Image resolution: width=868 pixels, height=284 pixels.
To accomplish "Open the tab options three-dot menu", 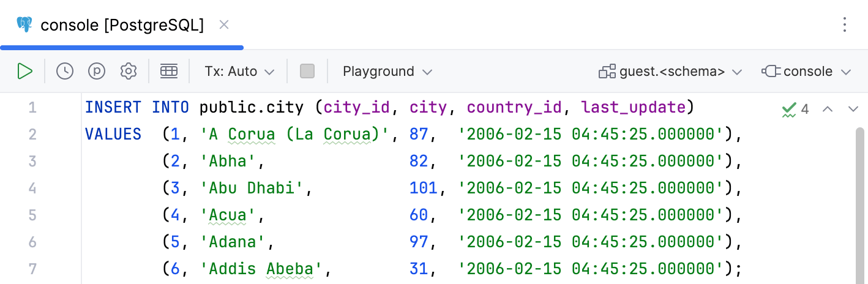I will point(845,24).
